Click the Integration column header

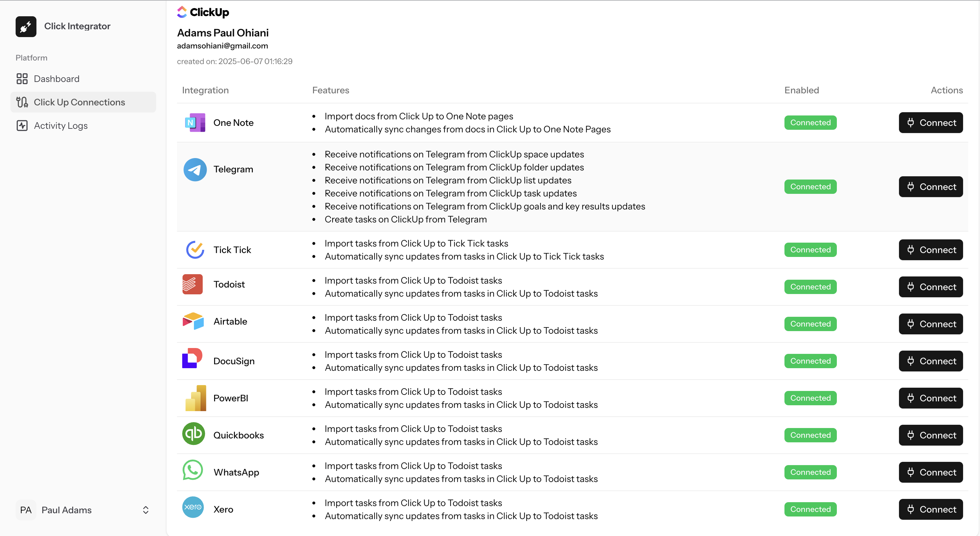pyautogui.click(x=205, y=90)
